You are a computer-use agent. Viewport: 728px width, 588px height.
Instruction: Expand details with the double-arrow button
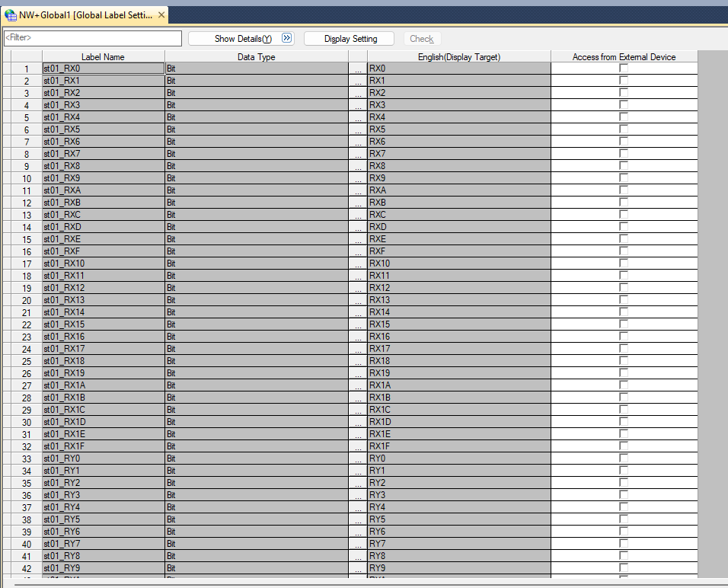[x=286, y=38]
